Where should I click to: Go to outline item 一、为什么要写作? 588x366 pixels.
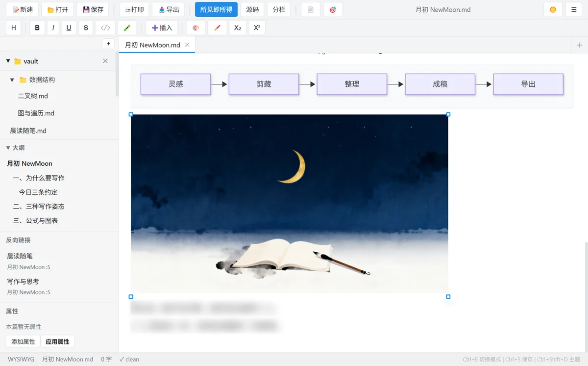pos(39,178)
